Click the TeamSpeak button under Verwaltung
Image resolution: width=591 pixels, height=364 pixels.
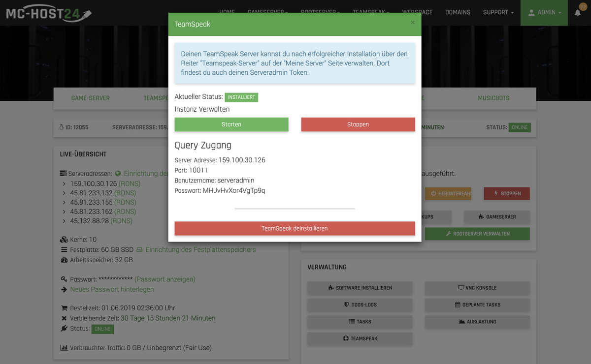pos(360,338)
